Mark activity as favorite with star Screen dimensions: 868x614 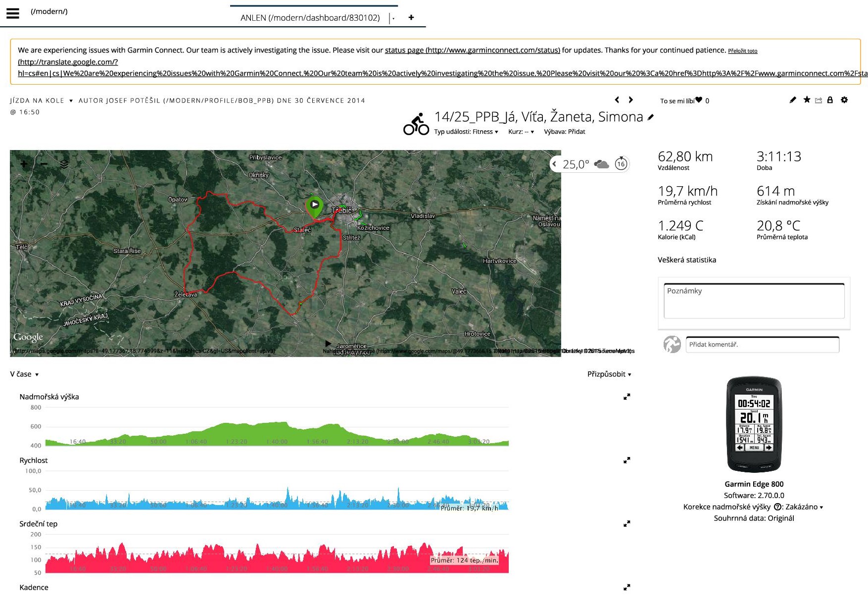pos(807,100)
